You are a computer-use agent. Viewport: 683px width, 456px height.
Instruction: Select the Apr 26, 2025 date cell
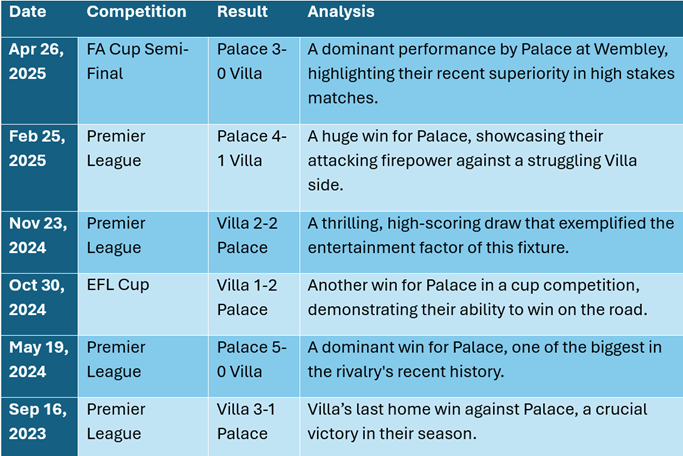(x=39, y=81)
